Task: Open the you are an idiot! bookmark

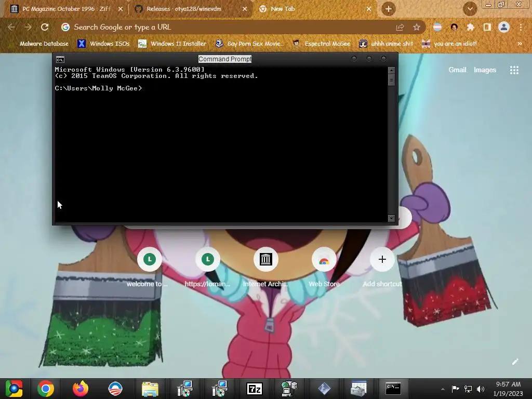Action: coord(449,44)
